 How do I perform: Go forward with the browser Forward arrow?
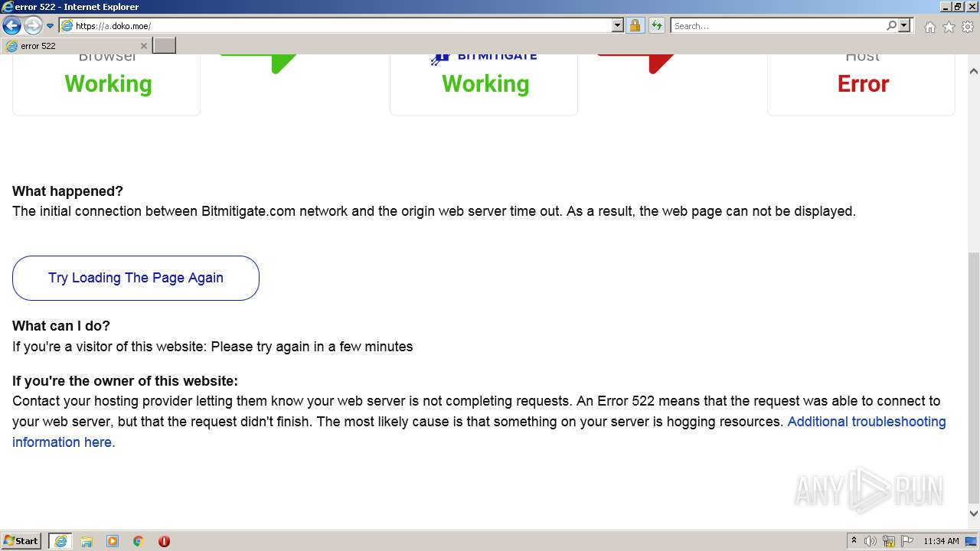[33, 25]
